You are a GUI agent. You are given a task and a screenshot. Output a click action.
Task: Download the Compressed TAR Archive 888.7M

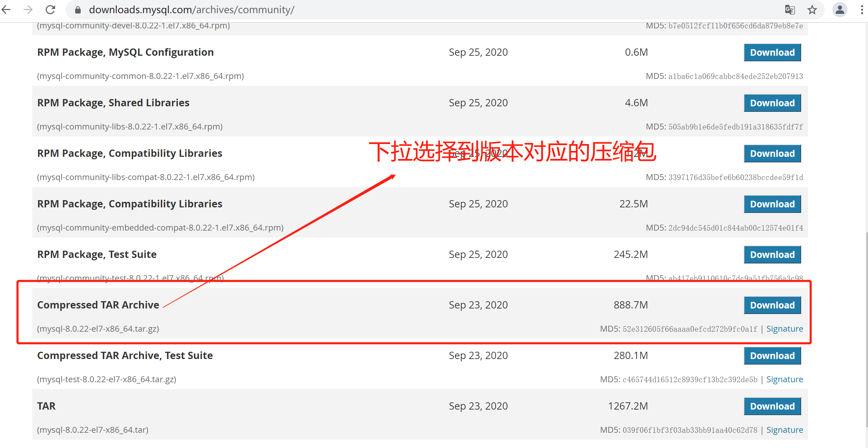coord(772,305)
